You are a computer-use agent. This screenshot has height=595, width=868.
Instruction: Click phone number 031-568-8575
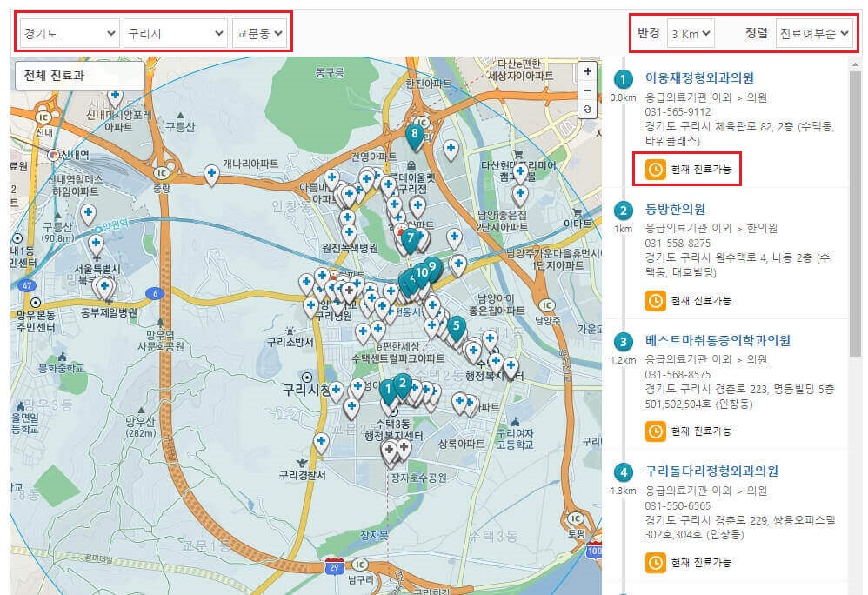tap(678, 374)
